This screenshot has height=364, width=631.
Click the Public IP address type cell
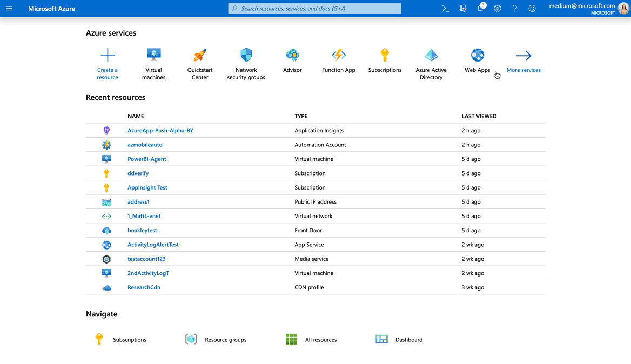click(x=315, y=202)
